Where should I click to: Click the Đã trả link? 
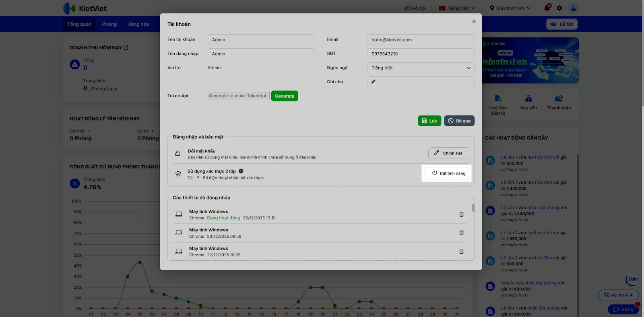click(x=145, y=131)
